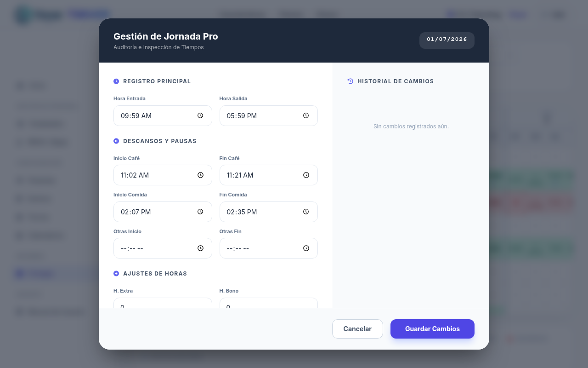Click the 'Gestión de Jornada Pro' title

(166, 36)
